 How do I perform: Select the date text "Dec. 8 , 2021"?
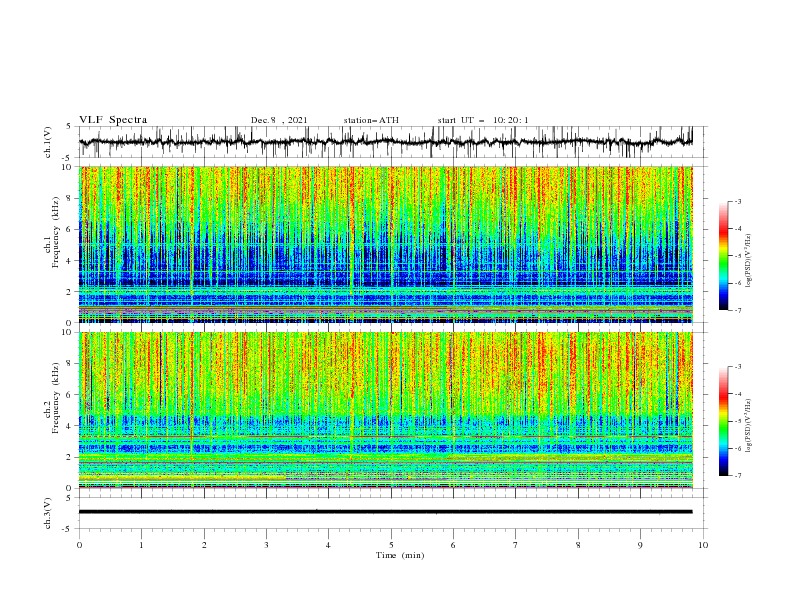(x=279, y=120)
